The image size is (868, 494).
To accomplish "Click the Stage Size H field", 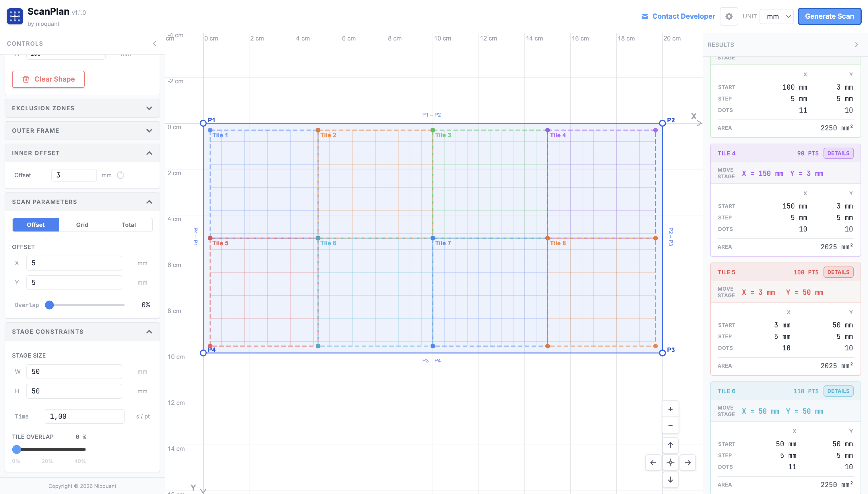I will [x=74, y=391].
